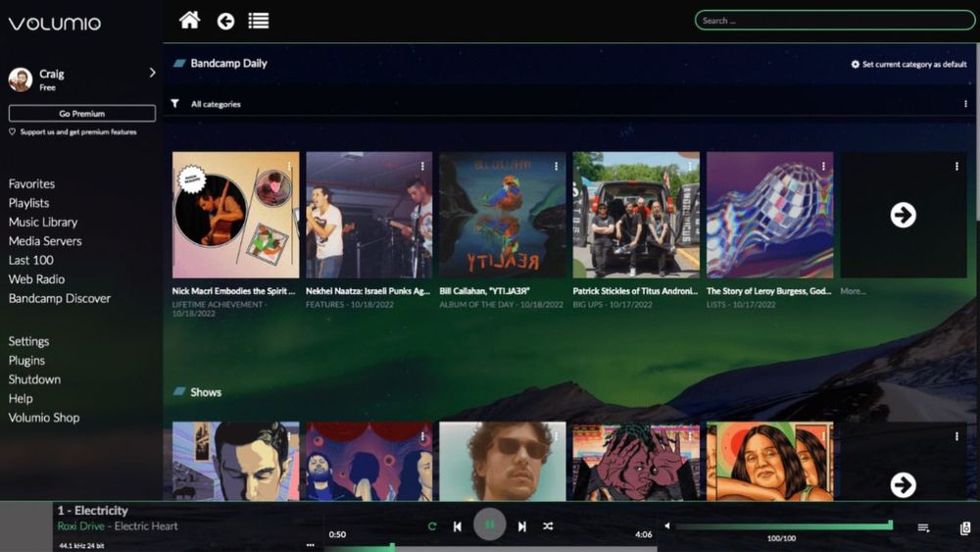Pause the current track
This screenshot has height=552, width=980.
pyautogui.click(x=489, y=526)
